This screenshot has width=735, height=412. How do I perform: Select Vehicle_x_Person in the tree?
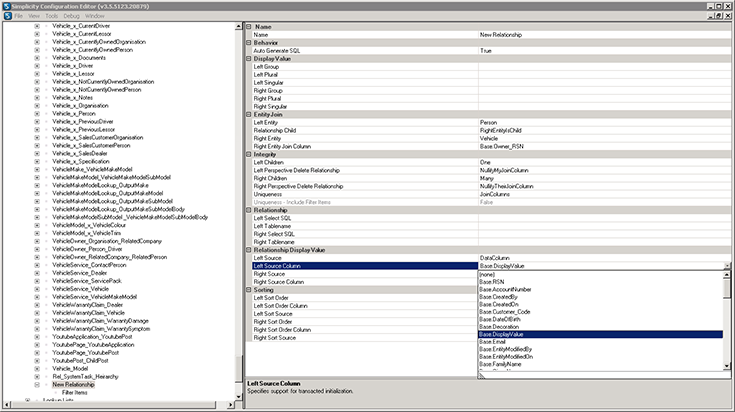[74, 114]
